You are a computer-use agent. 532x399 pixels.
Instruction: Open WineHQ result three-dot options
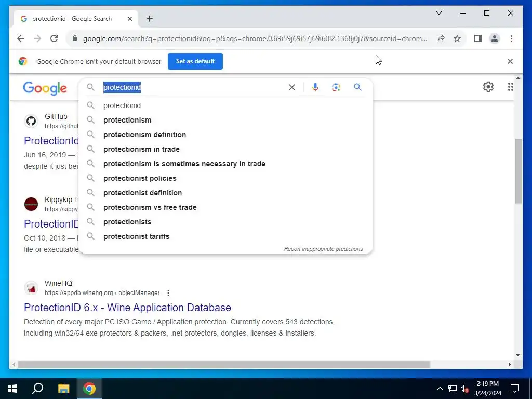click(168, 293)
